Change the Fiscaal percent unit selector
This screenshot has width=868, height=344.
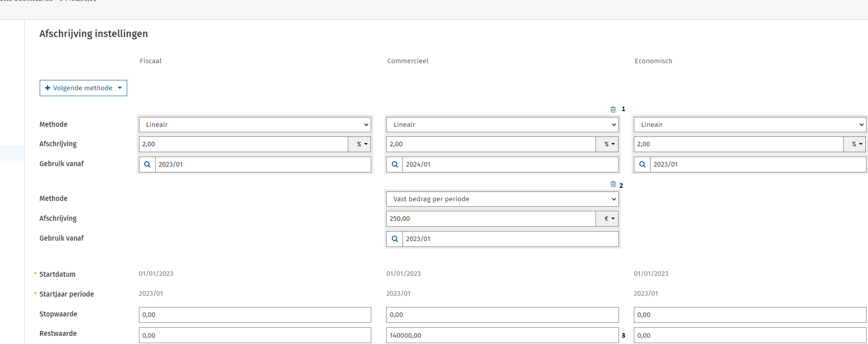[360, 144]
